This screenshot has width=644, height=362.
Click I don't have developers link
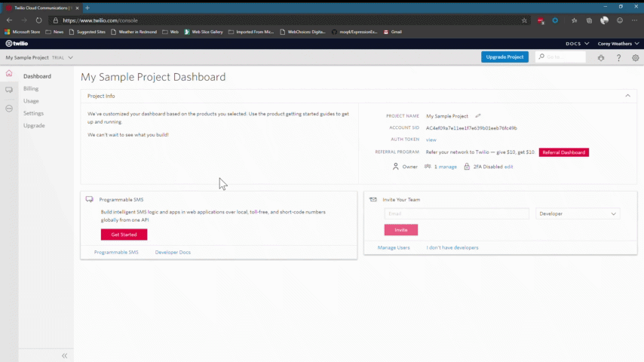pos(452,248)
